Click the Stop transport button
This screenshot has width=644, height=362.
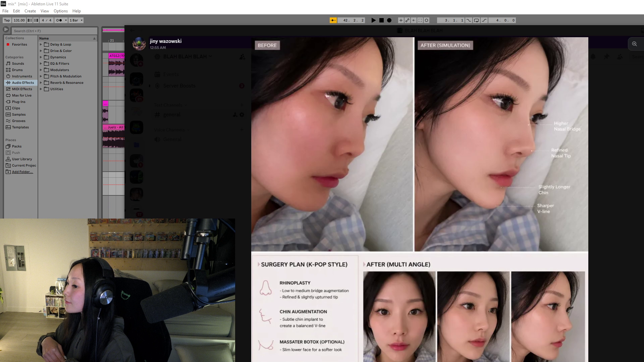(381, 20)
